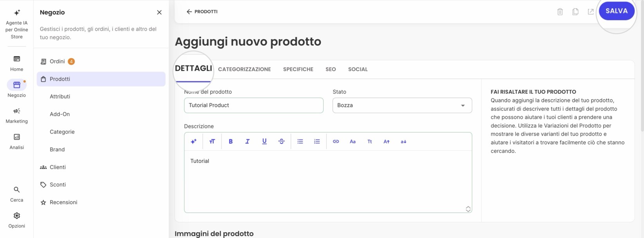Go to Home in the sidebar
This screenshot has width=644, height=238.
coord(16,63)
